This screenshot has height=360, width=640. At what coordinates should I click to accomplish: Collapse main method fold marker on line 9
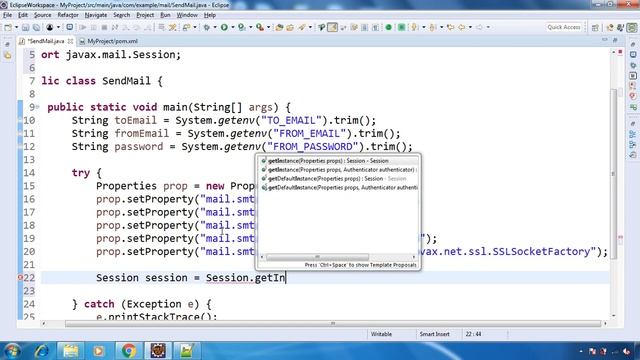click(x=37, y=107)
